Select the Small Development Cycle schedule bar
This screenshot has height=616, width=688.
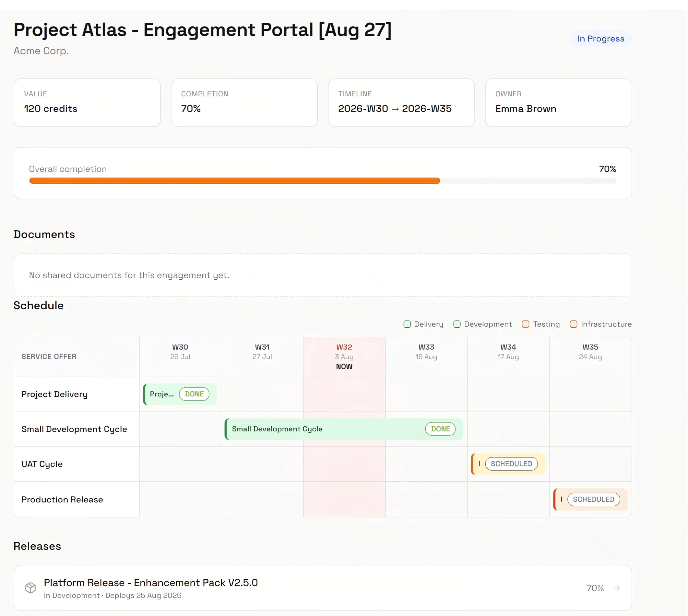pyautogui.click(x=344, y=429)
